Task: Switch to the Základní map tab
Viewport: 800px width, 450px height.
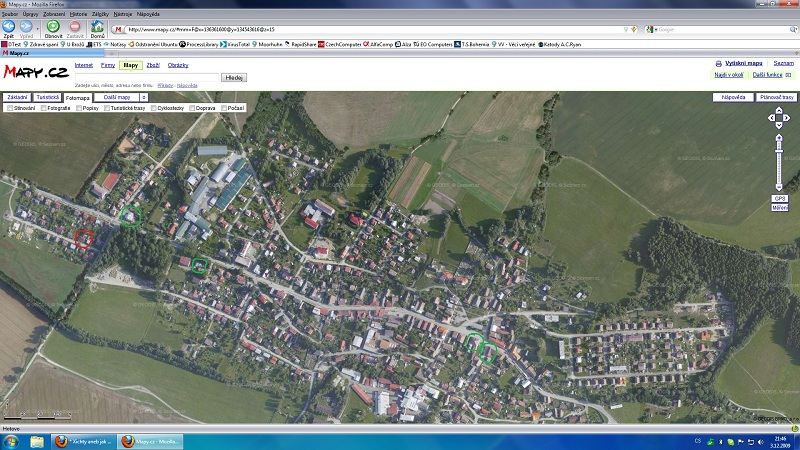Action: click(17, 97)
